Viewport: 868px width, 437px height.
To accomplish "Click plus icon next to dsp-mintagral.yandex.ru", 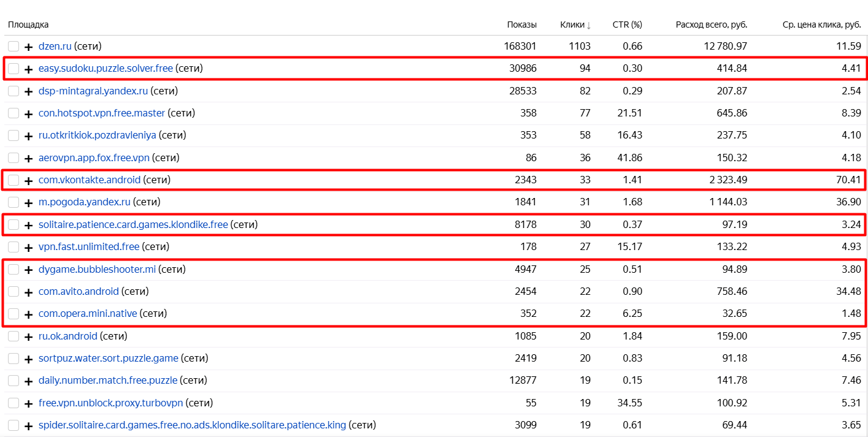I will tap(28, 91).
